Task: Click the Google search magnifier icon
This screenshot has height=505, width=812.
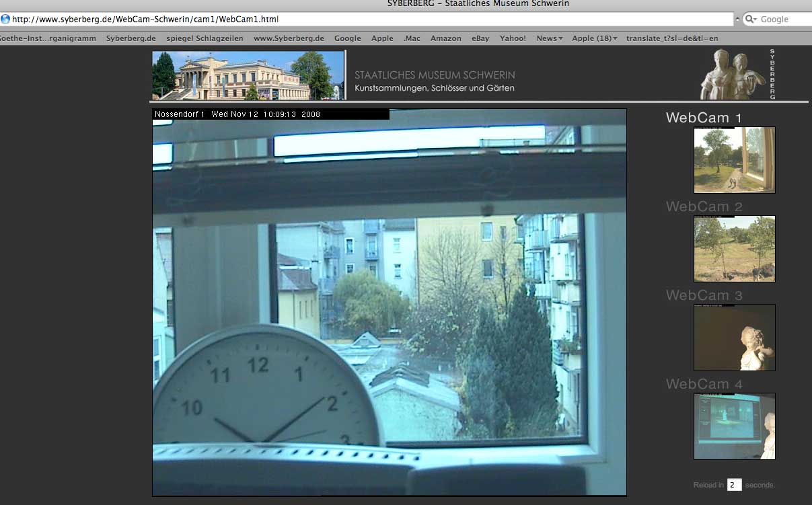Action: [x=751, y=20]
